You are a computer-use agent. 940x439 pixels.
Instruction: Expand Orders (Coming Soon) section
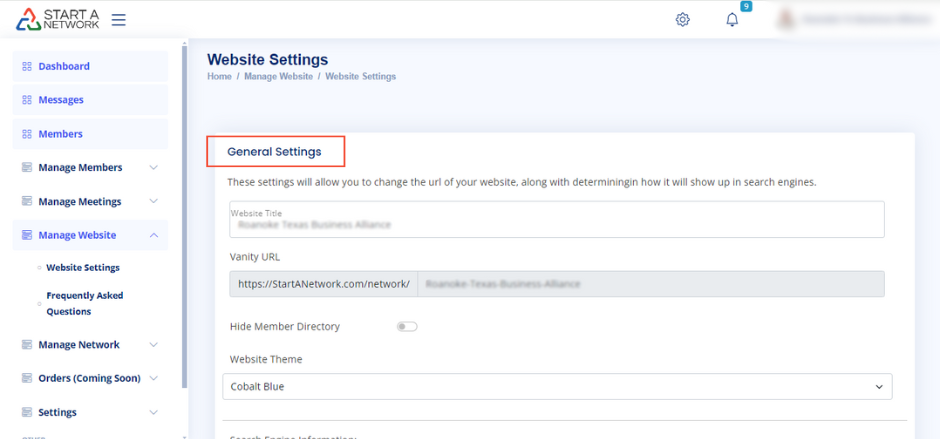pyautogui.click(x=153, y=379)
